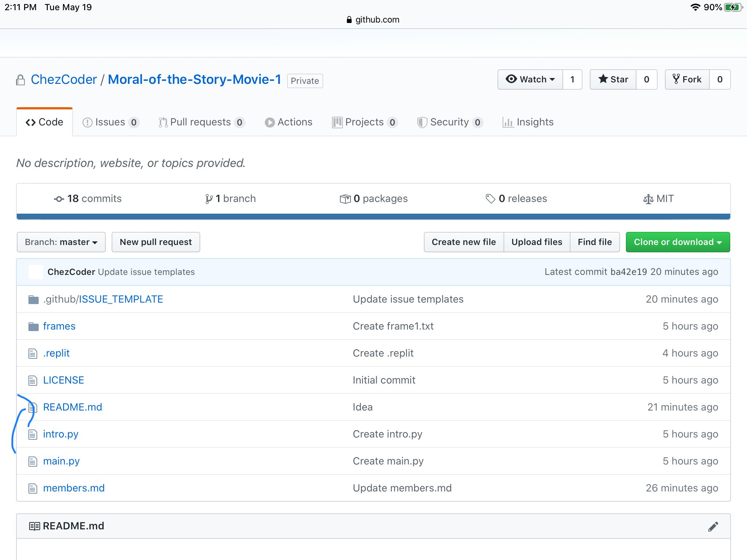Click Upload files
747x560 pixels.
pos(537,242)
